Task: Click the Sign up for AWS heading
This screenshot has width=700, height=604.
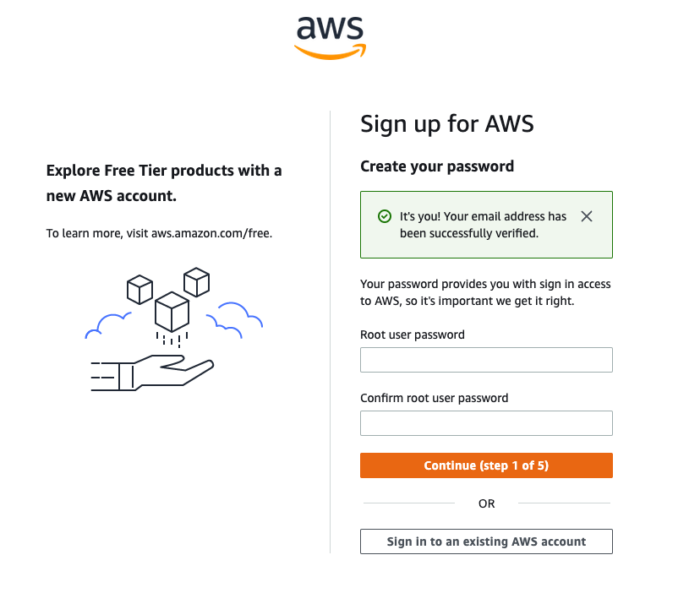Action: pyautogui.click(x=447, y=123)
